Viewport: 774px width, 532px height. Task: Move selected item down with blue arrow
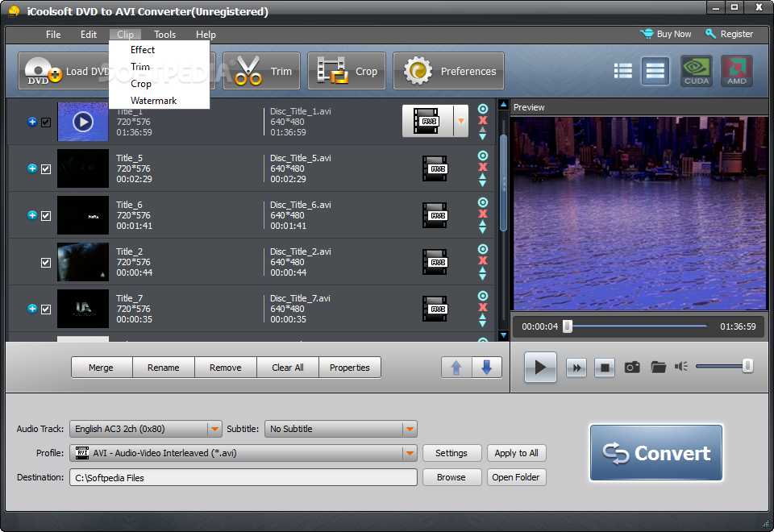[x=487, y=368]
